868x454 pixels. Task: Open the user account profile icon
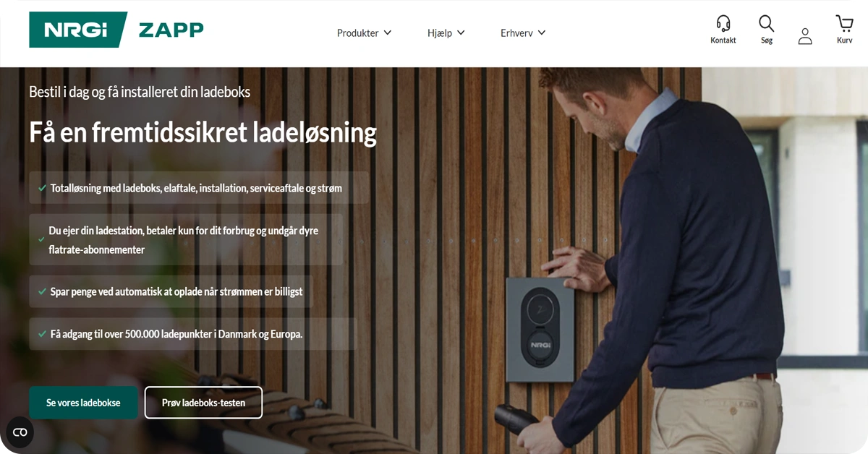805,36
